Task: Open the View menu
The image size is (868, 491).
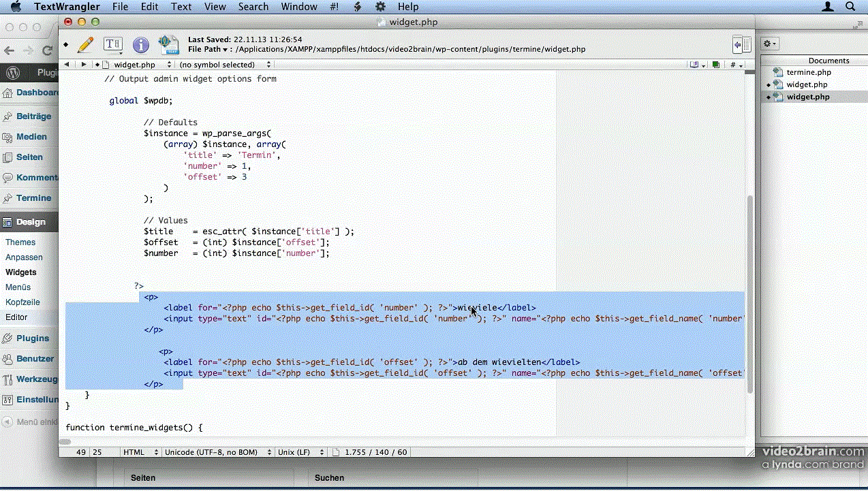Action: (x=215, y=7)
